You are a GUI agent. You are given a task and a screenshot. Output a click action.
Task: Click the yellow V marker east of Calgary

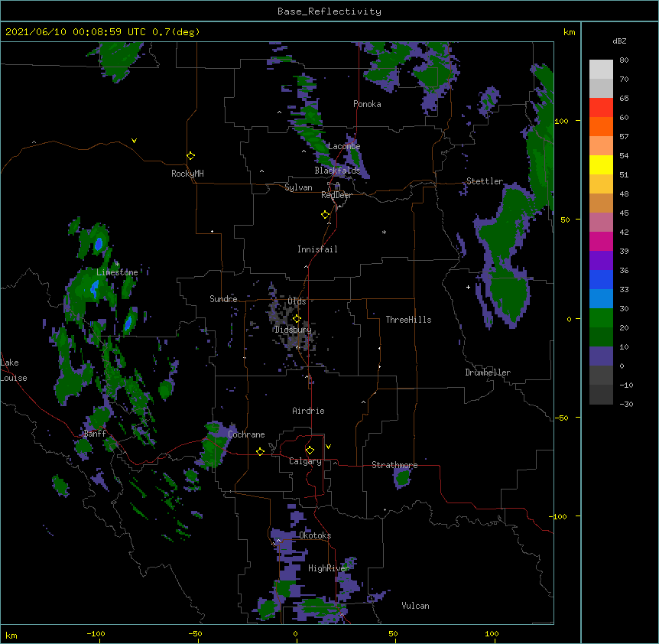coord(328,447)
